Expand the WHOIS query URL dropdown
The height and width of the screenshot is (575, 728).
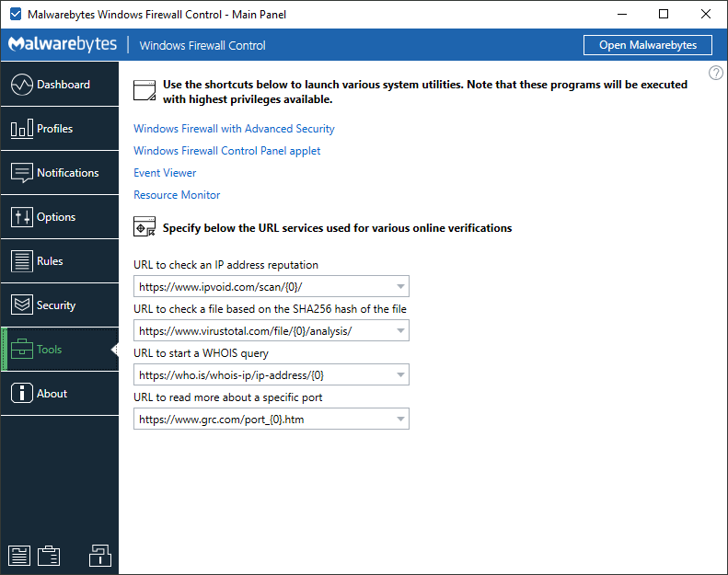click(x=400, y=374)
